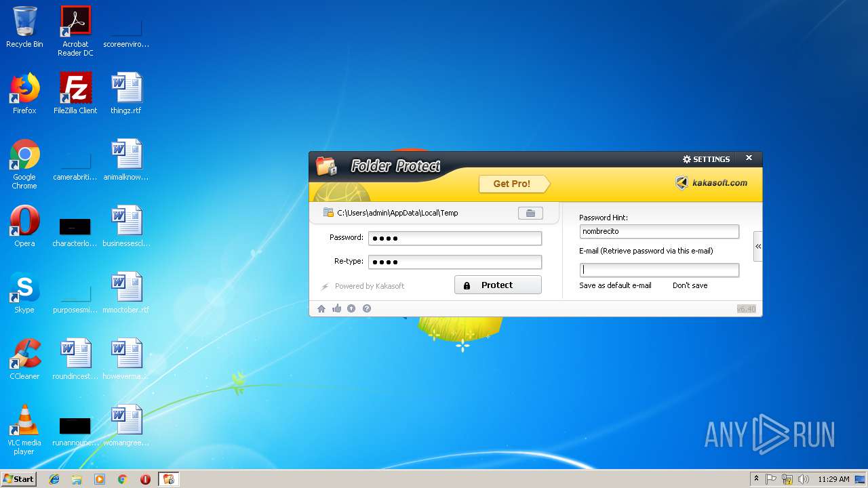Click the Folder Protect logo icon
The width and height of the screenshot is (868, 488).
tap(326, 166)
